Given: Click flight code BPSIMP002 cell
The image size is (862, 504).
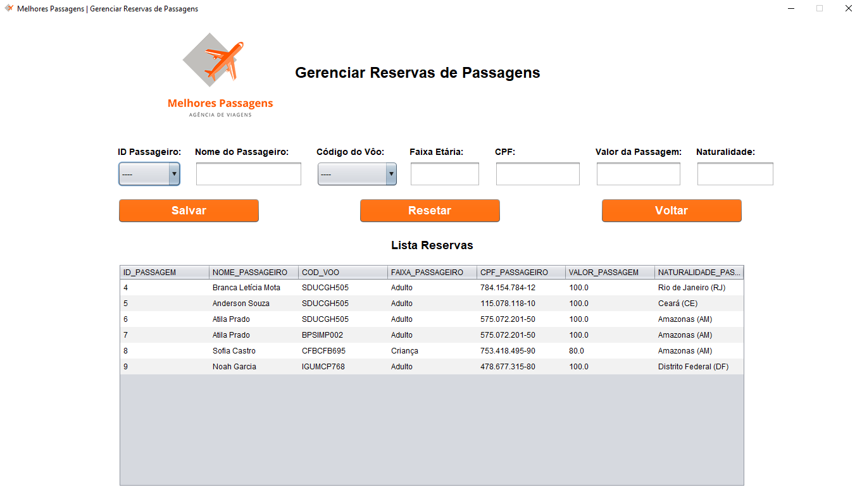Looking at the screenshot, I should 343,335.
